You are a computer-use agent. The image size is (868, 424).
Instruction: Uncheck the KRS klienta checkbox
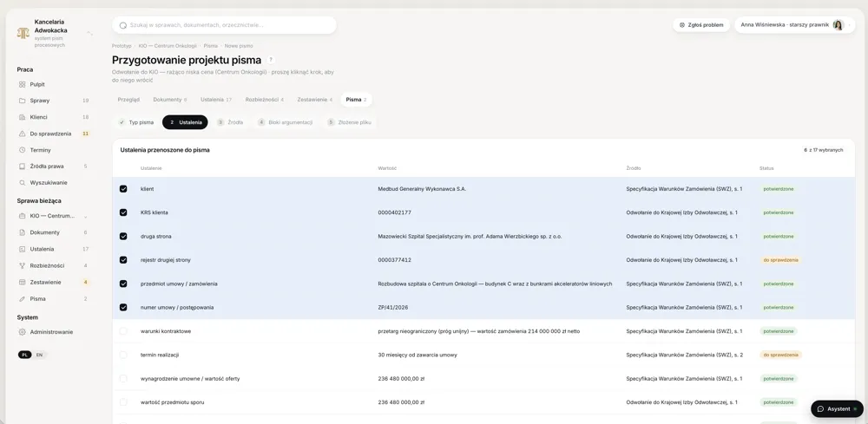(123, 212)
